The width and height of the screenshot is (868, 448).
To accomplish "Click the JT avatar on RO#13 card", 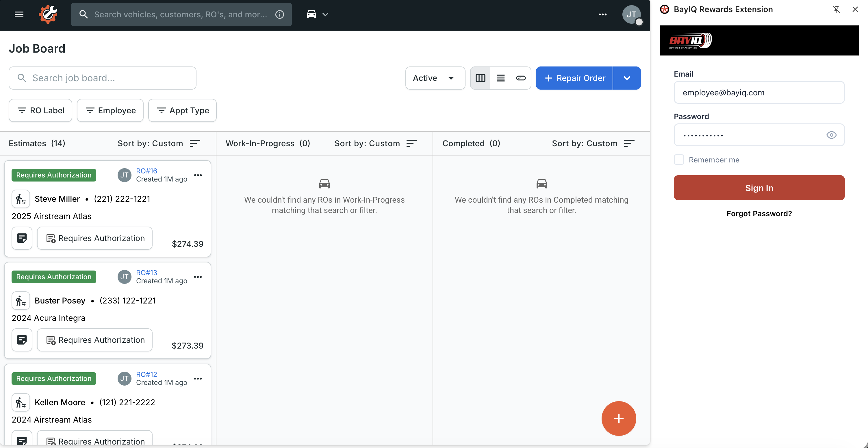I will click(x=124, y=277).
